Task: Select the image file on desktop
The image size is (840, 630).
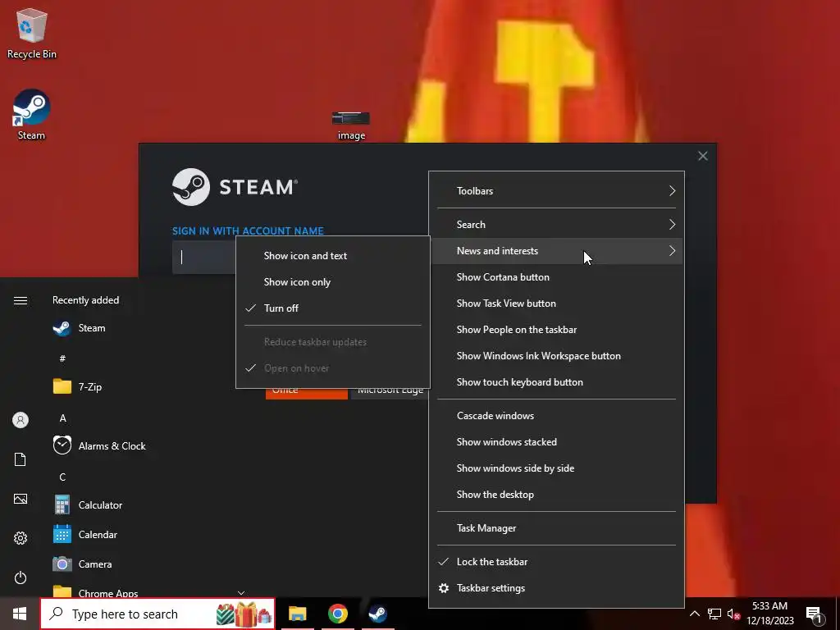Action: [x=351, y=126]
